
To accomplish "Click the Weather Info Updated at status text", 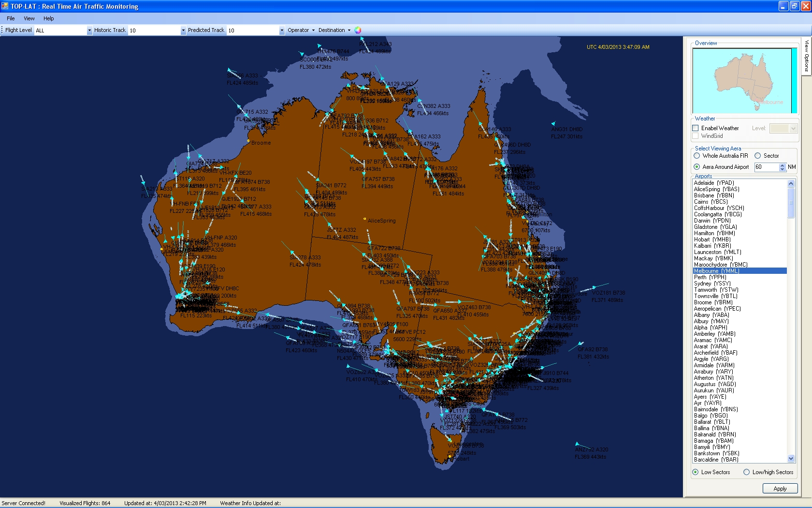I will [x=250, y=503].
